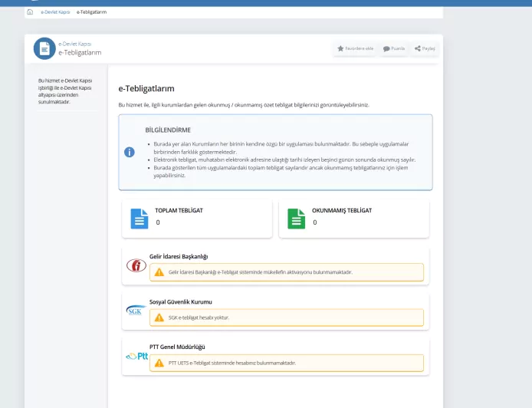This screenshot has width=532, height=408.
Task: Click the Gelir İdaresi Başkanlığı heading
Action: coord(179,256)
